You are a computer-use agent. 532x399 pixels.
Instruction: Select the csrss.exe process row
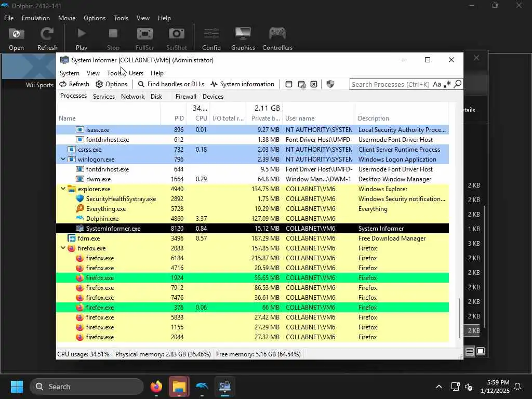(x=252, y=149)
